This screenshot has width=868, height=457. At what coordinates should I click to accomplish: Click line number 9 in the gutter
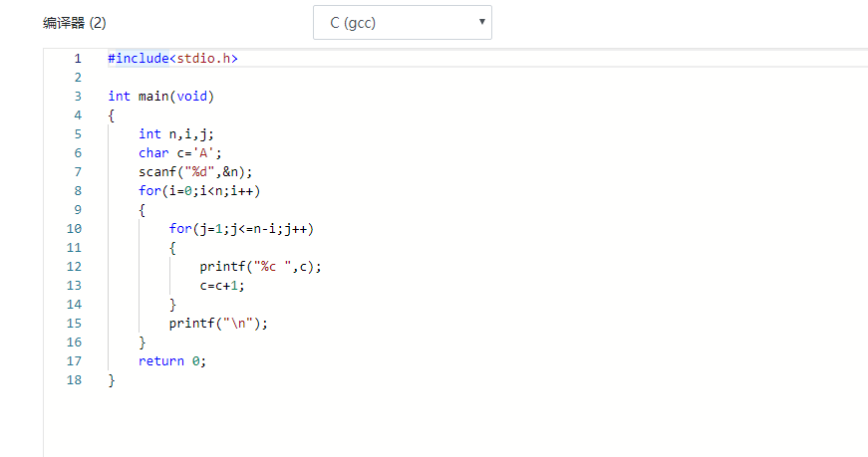[78, 210]
